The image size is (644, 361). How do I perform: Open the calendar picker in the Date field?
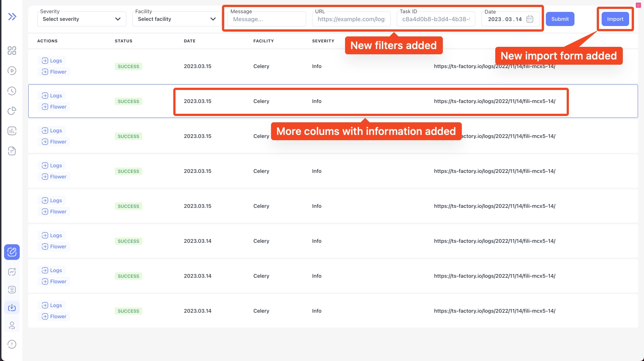[x=530, y=19]
